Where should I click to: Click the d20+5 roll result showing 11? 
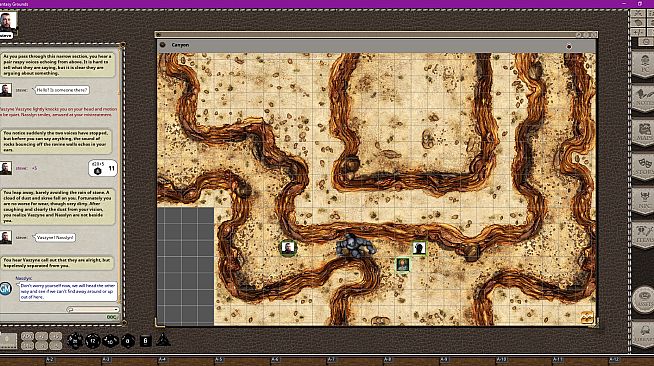coord(103,168)
